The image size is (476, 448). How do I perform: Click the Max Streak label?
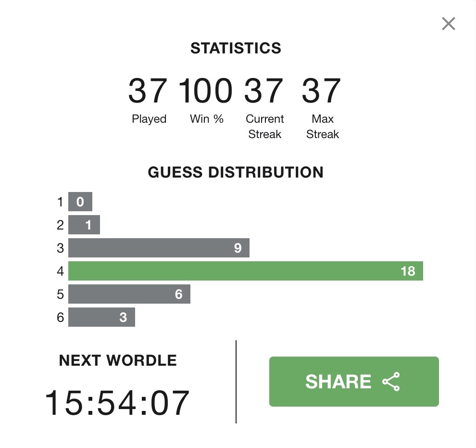coord(322,127)
